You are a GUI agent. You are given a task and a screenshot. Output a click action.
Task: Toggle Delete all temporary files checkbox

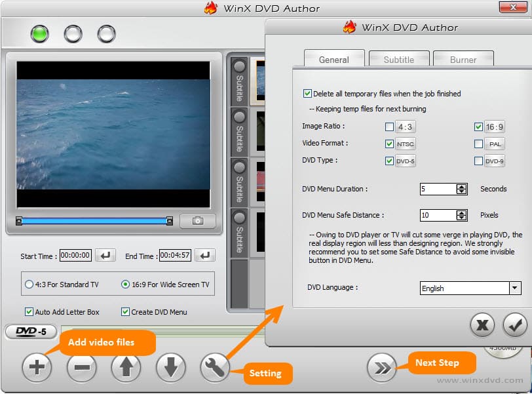(x=307, y=93)
